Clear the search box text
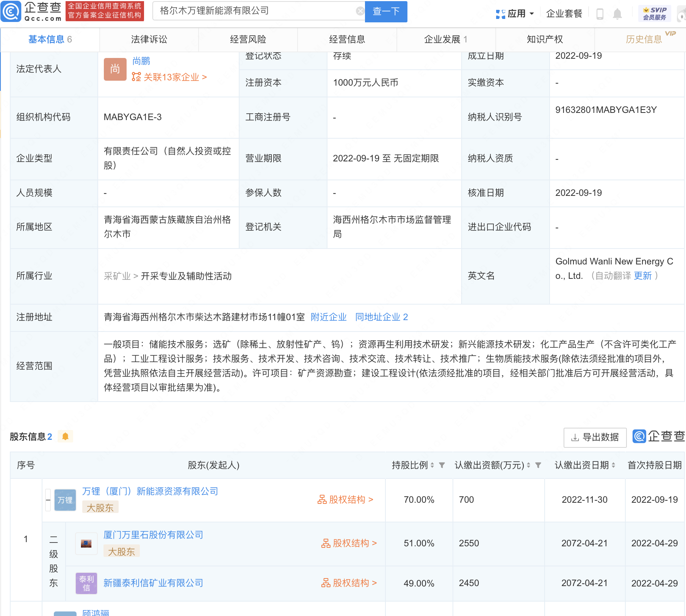686x616 pixels. [x=360, y=11]
